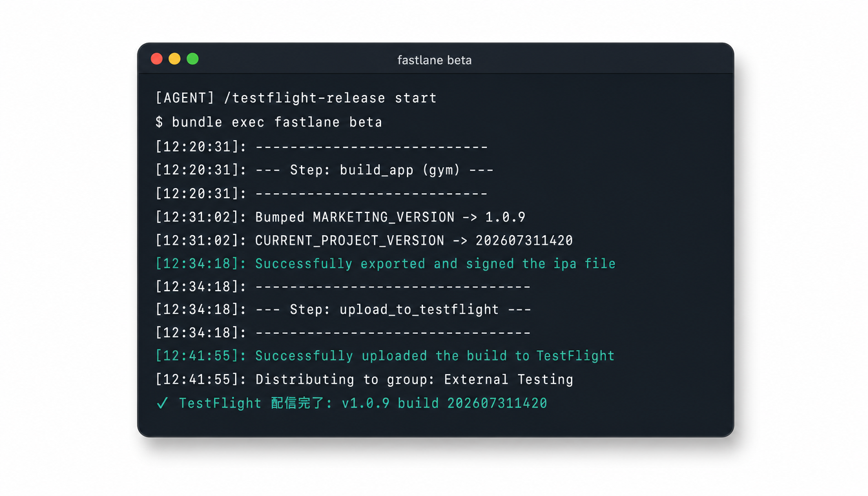The height and width of the screenshot is (496, 868).
Task: Click the 'Step: upload_to_testflight' line
Action: pos(344,309)
